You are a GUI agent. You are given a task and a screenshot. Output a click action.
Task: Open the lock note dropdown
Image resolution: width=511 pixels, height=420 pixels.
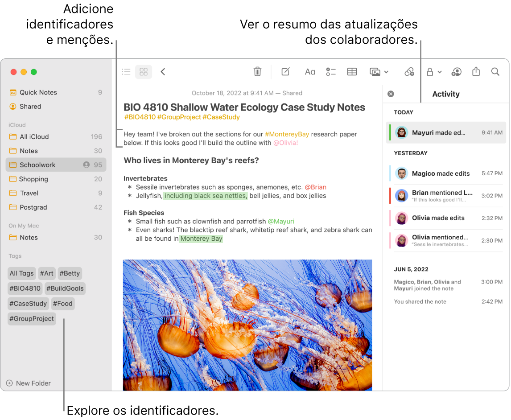pos(433,72)
